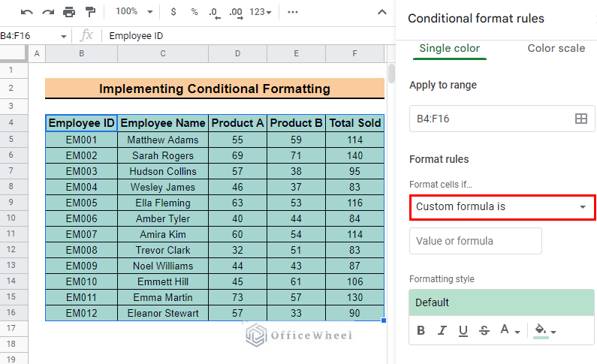
Task: Click cell Wesley James
Action: tap(163, 187)
